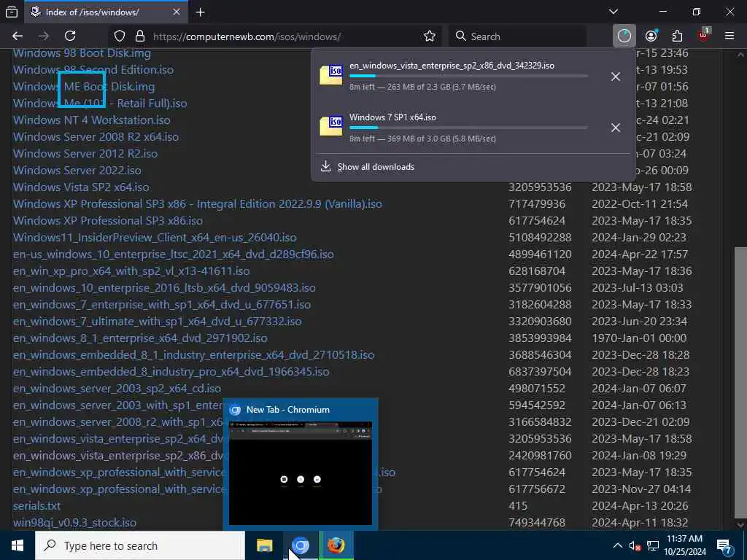This screenshot has width=747, height=560.
Task: Reload the current page
Action: [70, 36]
